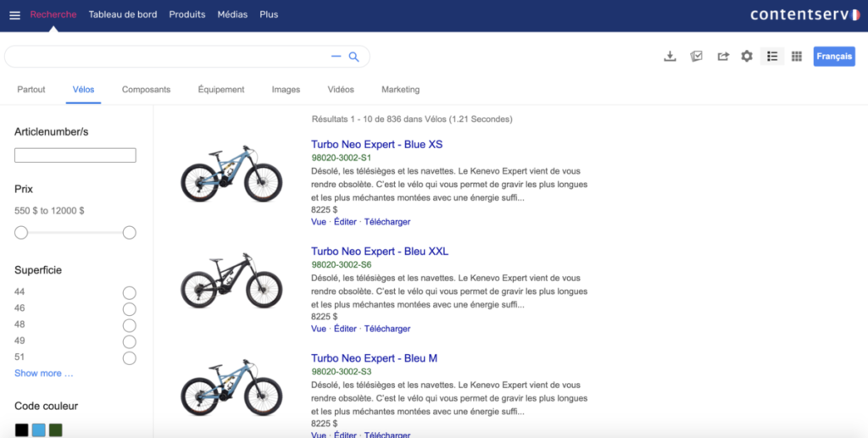The height and width of the screenshot is (438, 868).
Task: Select Superficie option 49
Action: tap(129, 341)
